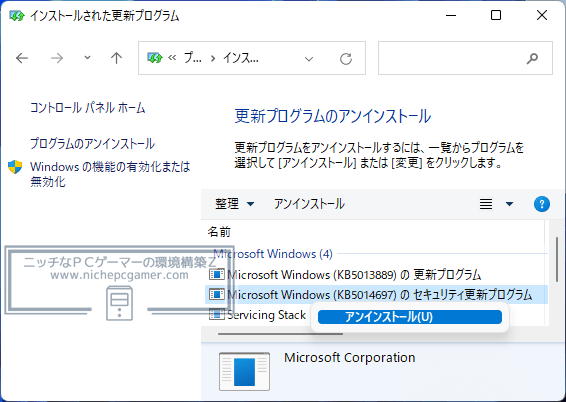This screenshot has width=566, height=402.
Task: Click the インス... breadcrumb segment
Action: tap(241, 58)
